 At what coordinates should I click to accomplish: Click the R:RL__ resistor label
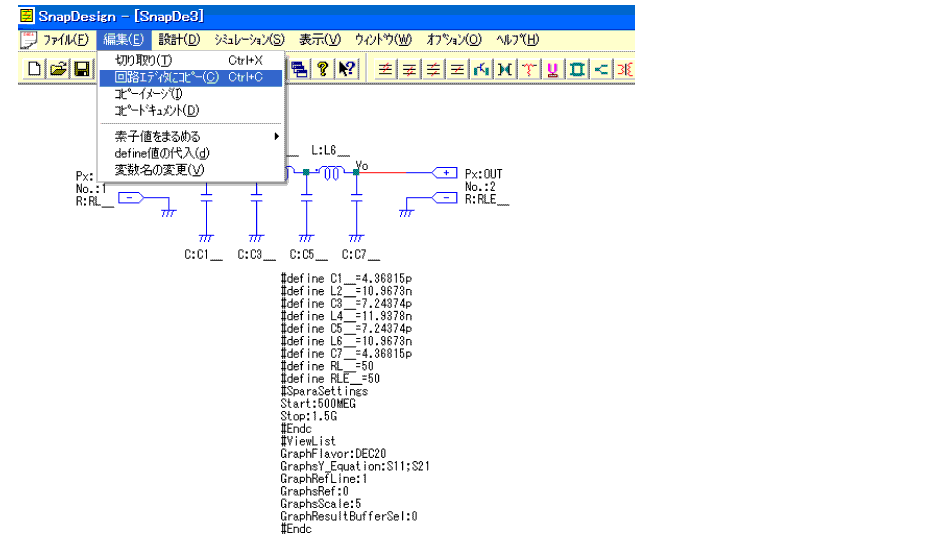94,202
